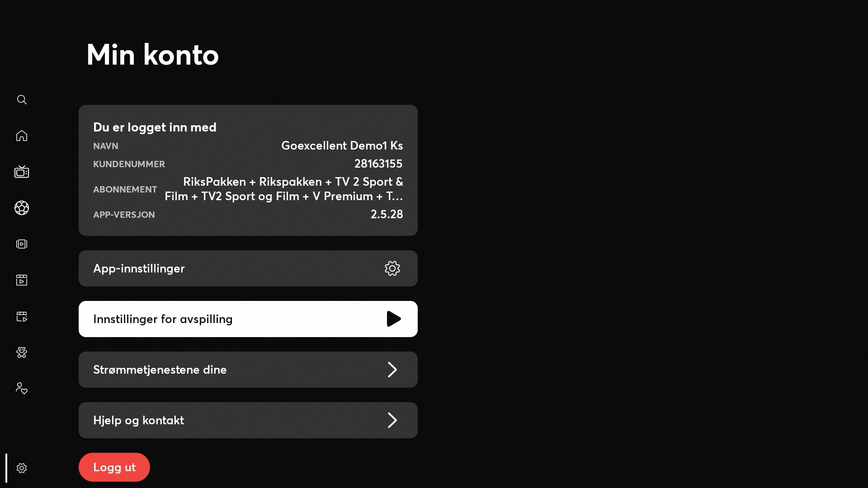868x488 pixels.
Task: Open rentals via the clapperboard-cursor icon
Action: (22, 316)
